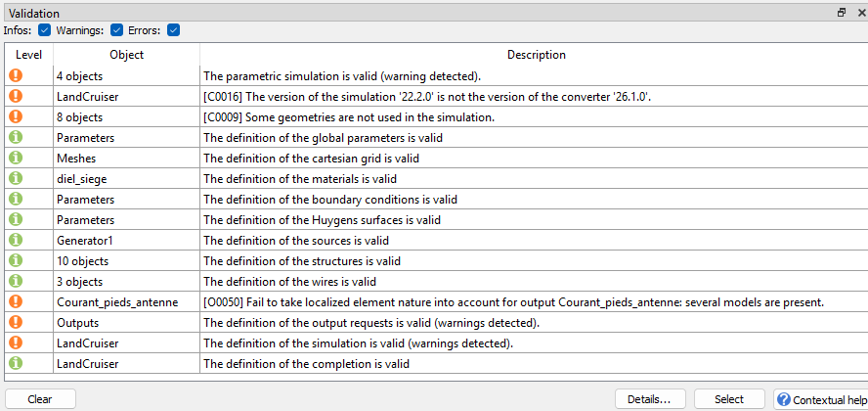868x411 pixels.
Task: Click warning icon beside Outputs row
Action: click(16, 322)
